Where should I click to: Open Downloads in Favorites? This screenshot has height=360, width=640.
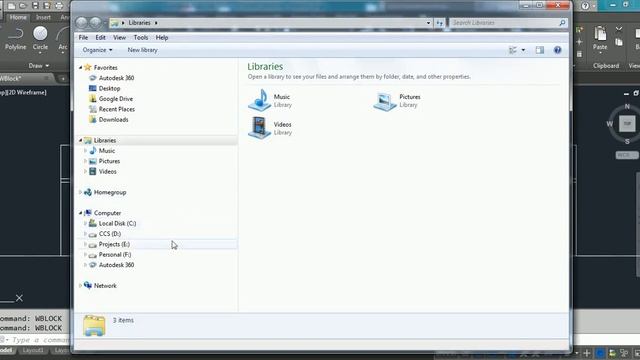[x=113, y=120]
